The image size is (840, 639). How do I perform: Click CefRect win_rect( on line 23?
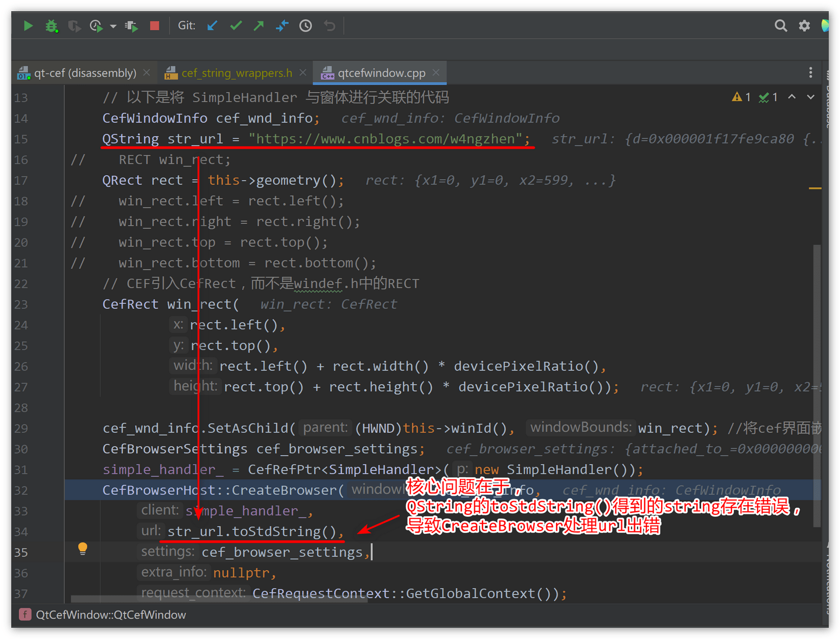pyautogui.click(x=170, y=304)
